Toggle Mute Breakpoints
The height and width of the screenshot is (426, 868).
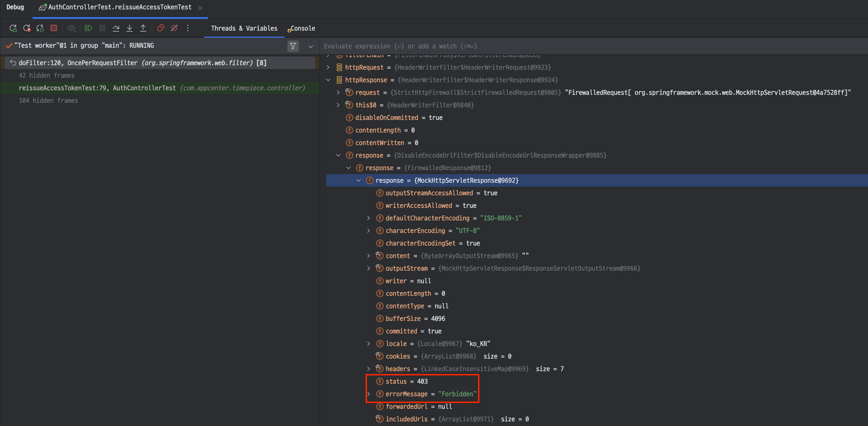point(174,28)
